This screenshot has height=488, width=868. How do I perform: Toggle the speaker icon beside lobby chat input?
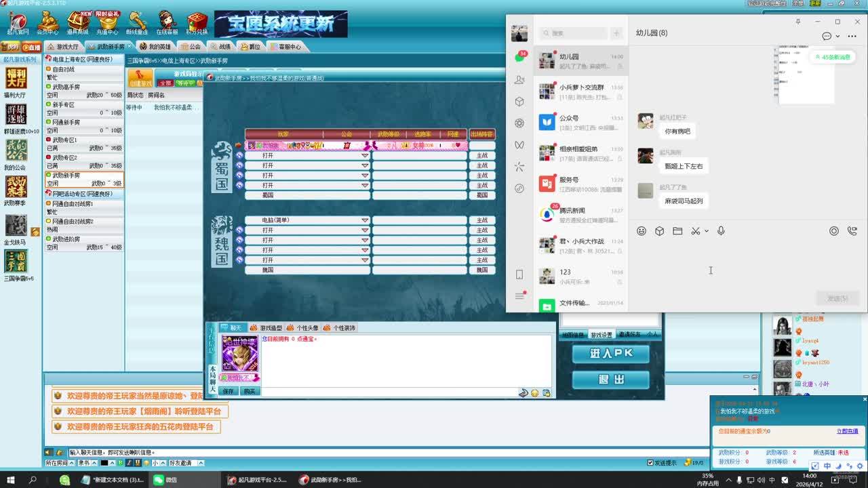pos(48,452)
